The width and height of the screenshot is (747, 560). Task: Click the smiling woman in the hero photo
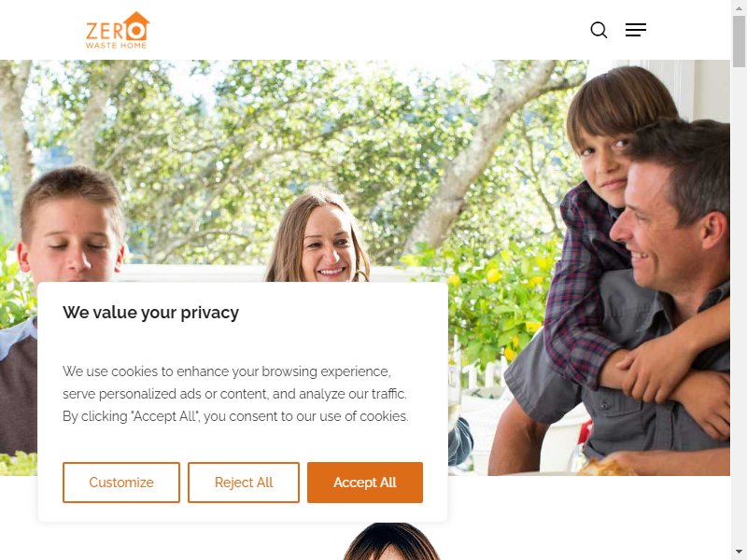point(318,238)
